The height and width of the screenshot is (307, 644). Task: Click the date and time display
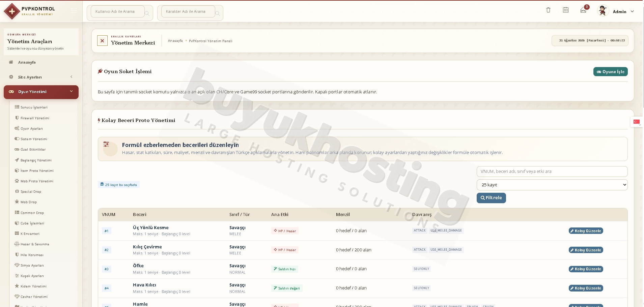click(x=590, y=40)
